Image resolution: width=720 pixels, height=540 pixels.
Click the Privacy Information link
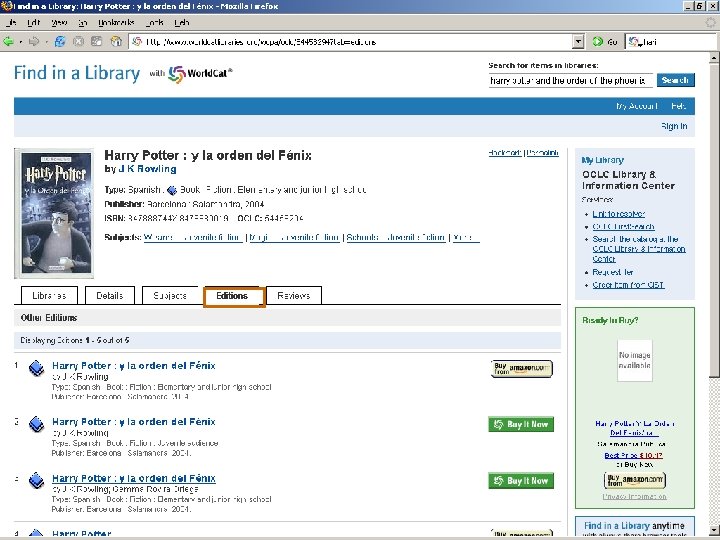point(634,496)
